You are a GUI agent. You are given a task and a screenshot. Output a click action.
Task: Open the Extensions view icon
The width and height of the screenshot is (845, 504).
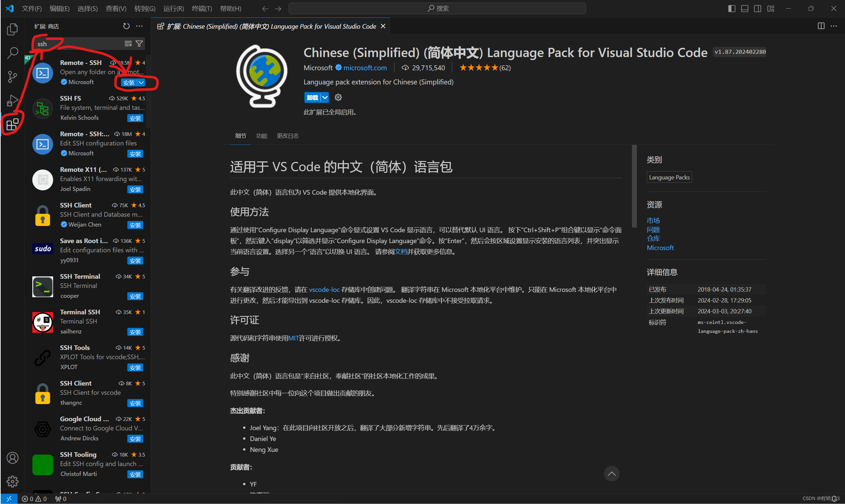click(12, 124)
